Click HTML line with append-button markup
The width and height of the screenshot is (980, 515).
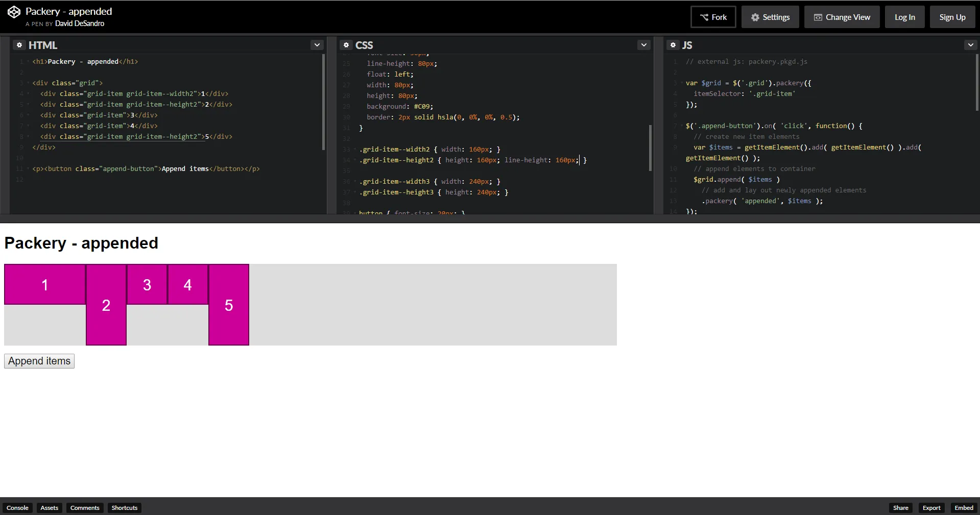coord(146,169)
